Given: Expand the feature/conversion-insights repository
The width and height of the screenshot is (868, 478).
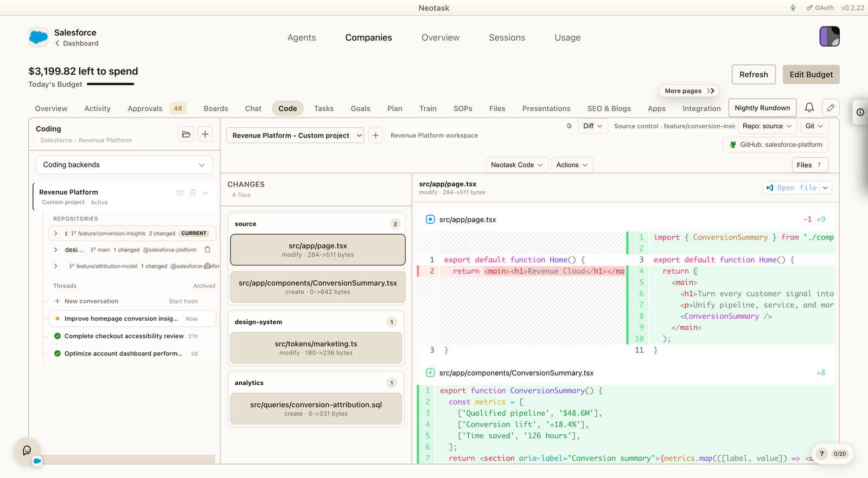Looking at the screenshot, I should click(55, 234).
